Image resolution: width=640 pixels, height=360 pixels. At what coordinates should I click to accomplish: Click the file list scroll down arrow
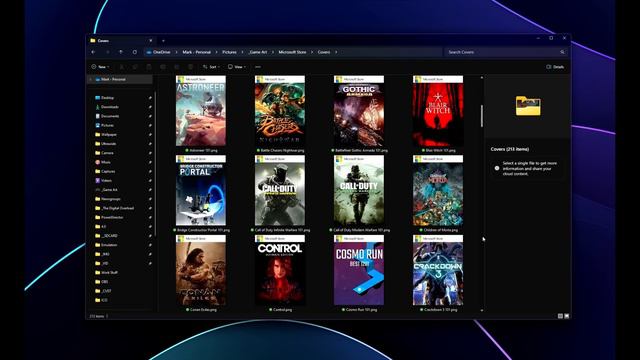coord(482,311)
